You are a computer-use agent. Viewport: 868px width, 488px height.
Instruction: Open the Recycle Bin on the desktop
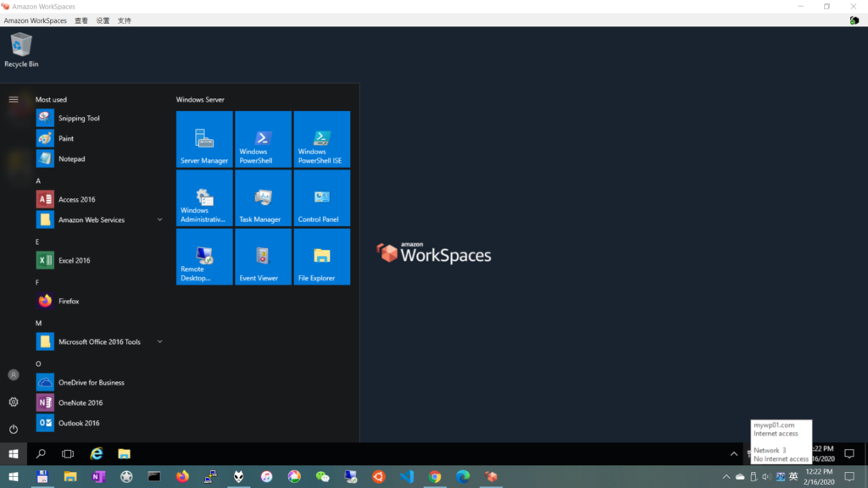21,49
